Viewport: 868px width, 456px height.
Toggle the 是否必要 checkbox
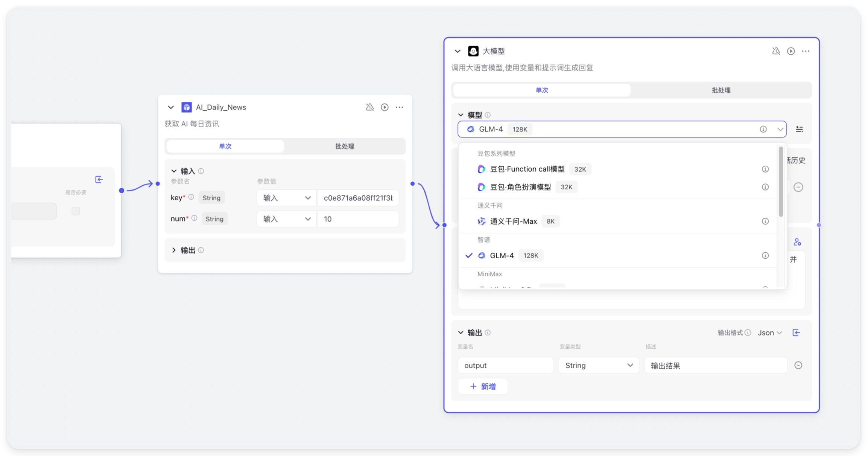tap(76, 211)
